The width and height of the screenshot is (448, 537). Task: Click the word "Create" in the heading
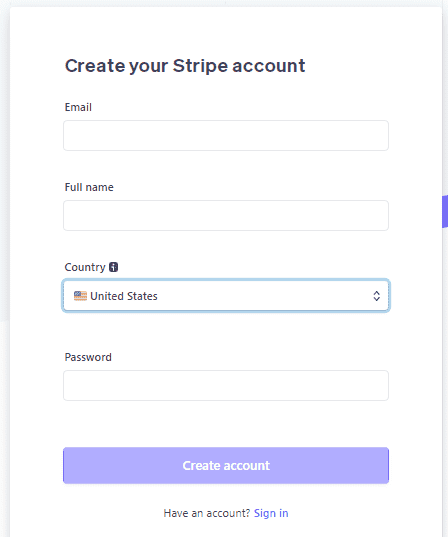tap(95, 66)
